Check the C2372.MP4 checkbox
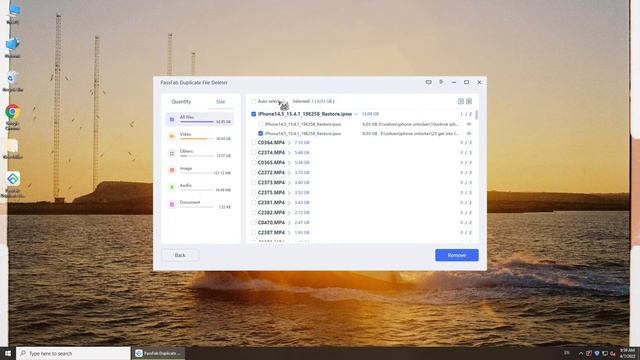640x360 pixels. point(253,173)
